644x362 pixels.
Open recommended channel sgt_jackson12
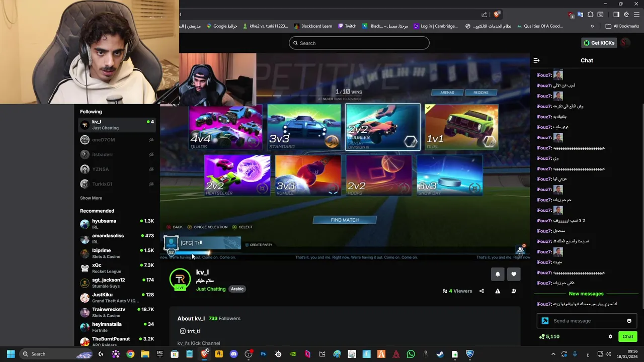(117, 283)
